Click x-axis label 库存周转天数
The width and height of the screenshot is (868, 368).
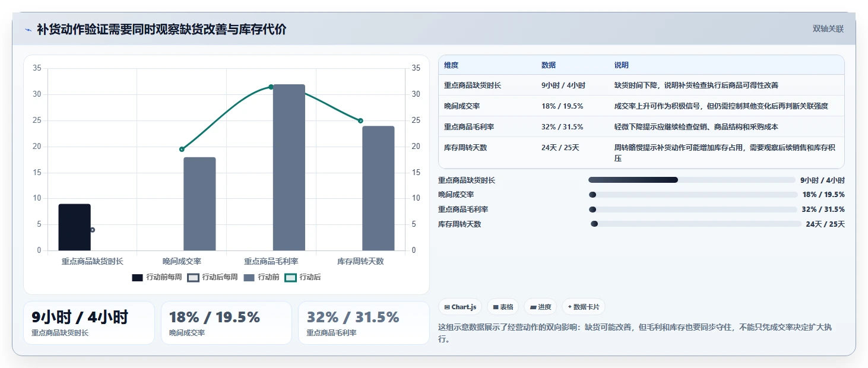click(360, 261)
